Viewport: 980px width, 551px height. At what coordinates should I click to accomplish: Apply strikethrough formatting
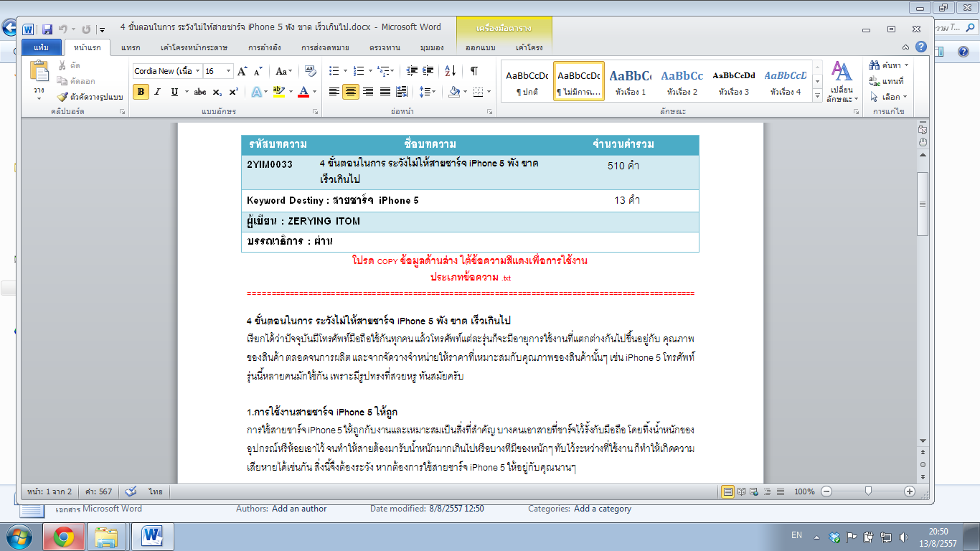coord(200,92)
